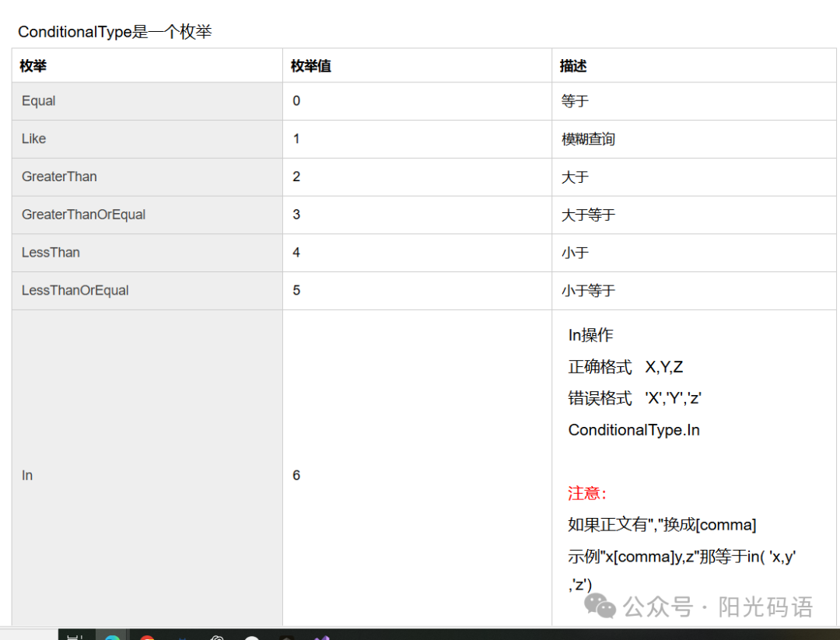Click enum value '1' in Like row
Image resolution: width=840 pixels, height=640 pixels.
click(x=296, y=138)
